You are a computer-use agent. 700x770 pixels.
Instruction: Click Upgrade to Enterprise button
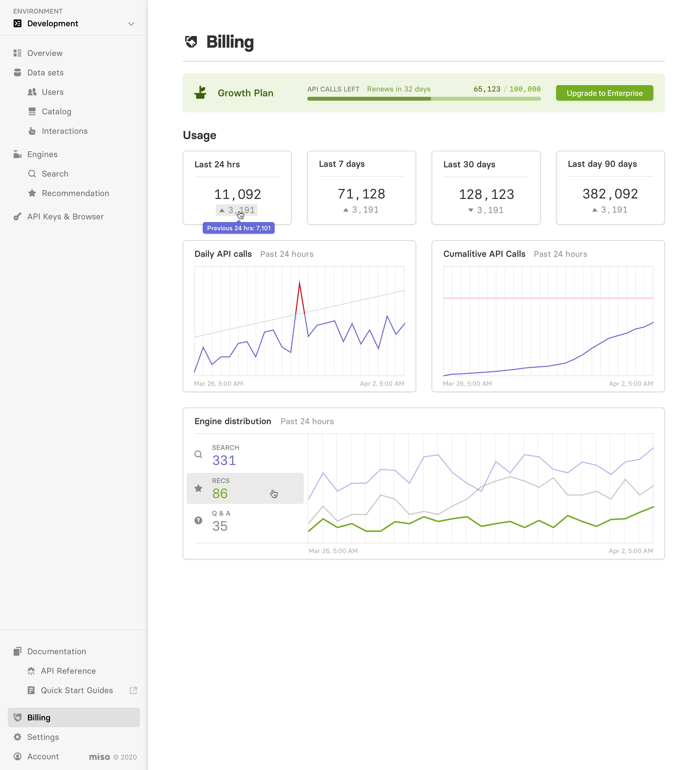tap(604, 93)
